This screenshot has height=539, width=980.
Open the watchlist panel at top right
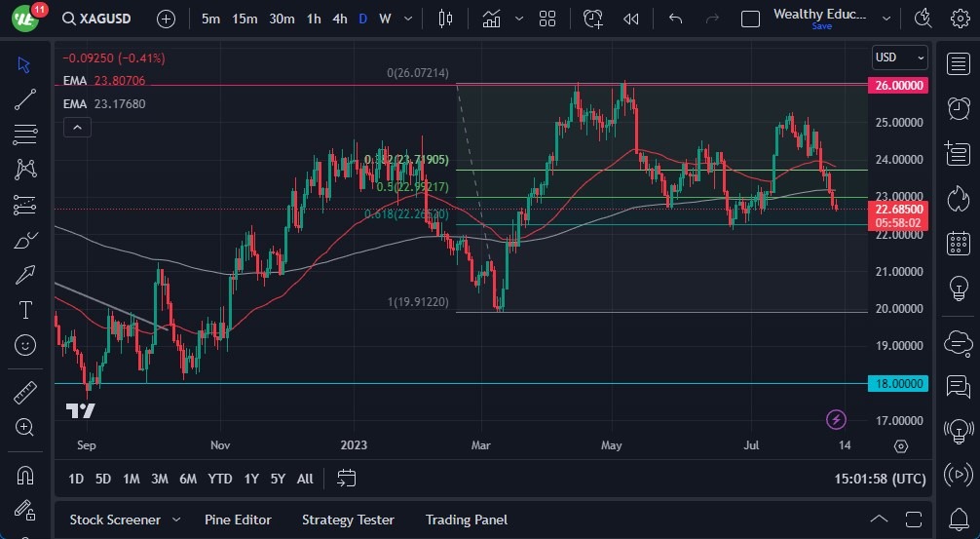point(958,63)
